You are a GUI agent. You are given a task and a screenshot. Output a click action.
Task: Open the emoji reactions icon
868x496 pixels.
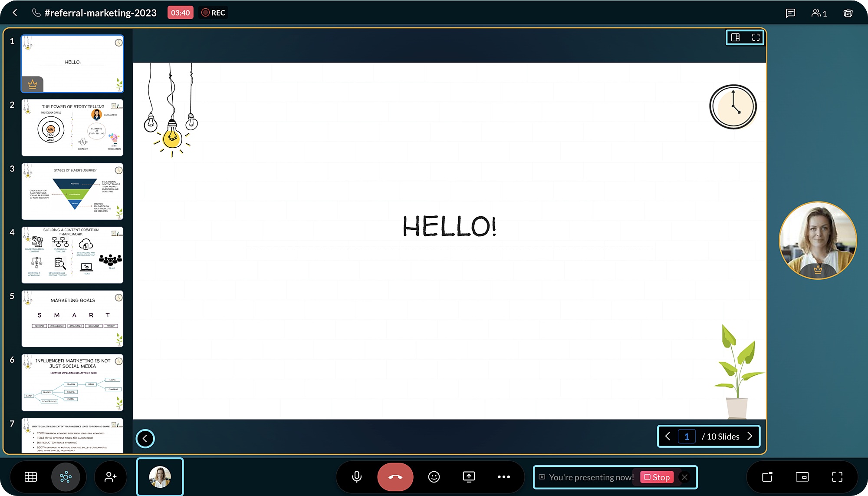click(x=434, y=477)
